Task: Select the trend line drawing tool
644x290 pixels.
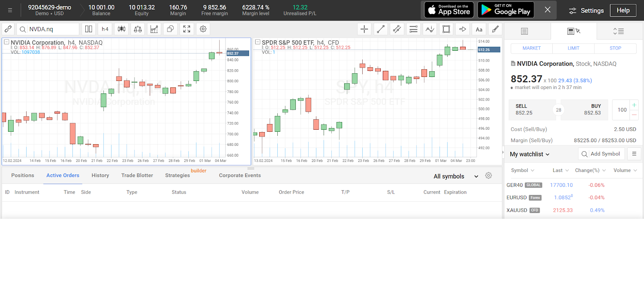Action: click(x=381, y=29)
